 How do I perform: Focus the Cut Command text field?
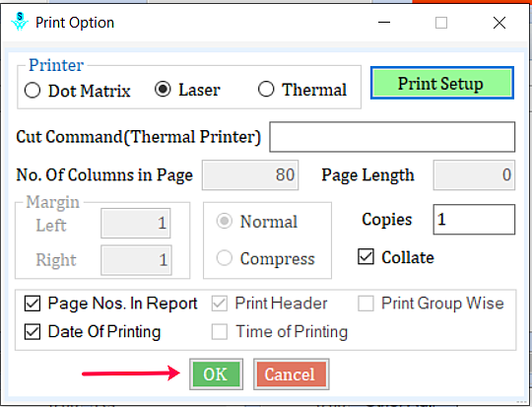point(392,137)
